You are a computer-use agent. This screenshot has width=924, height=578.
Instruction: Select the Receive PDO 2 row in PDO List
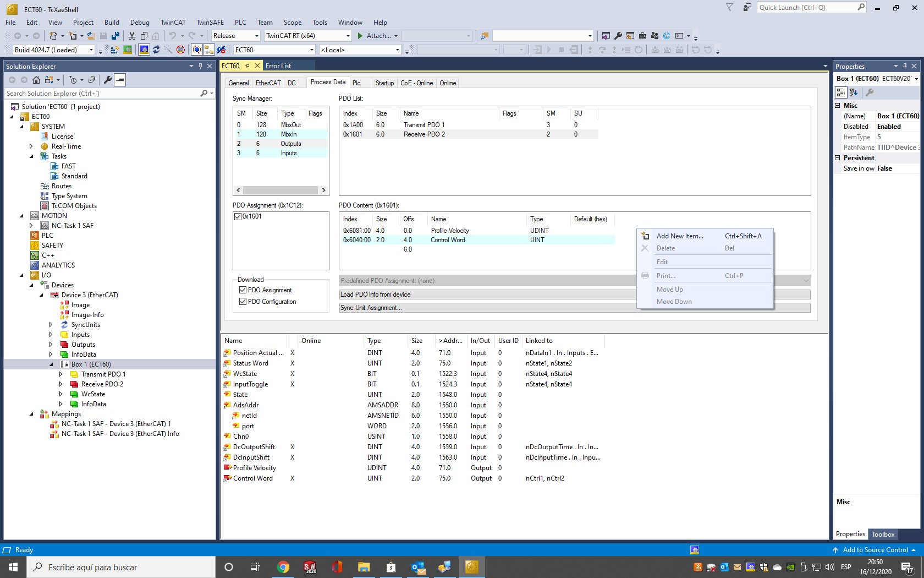469,134
